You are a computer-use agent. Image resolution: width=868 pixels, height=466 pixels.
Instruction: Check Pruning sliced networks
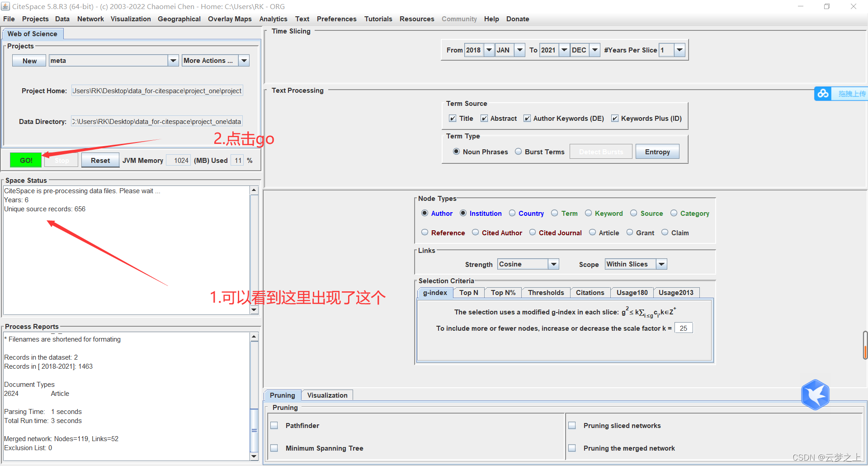572,426
